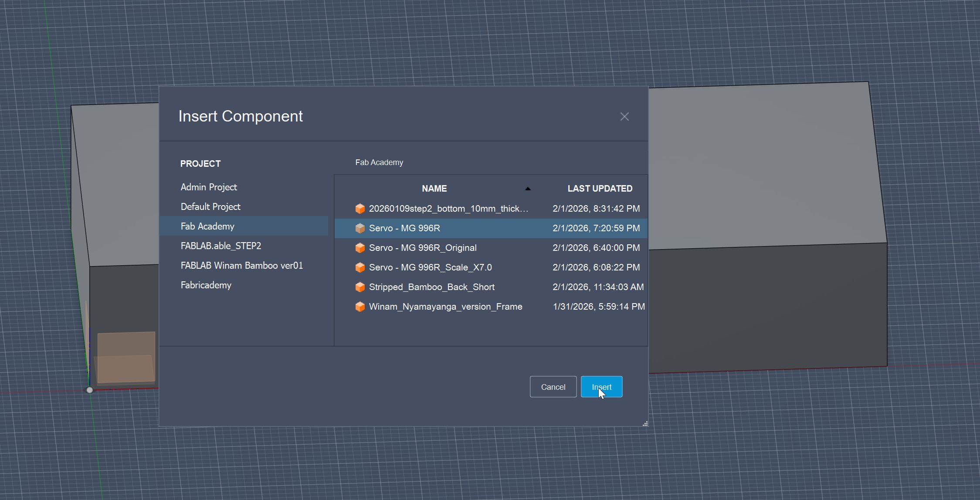Image resolution: width=980 pixels, height=500 pixels.
Task: Click the cube icon for Servo - MG 996R_Scale_X7.0
Action: tap(360, 267)
